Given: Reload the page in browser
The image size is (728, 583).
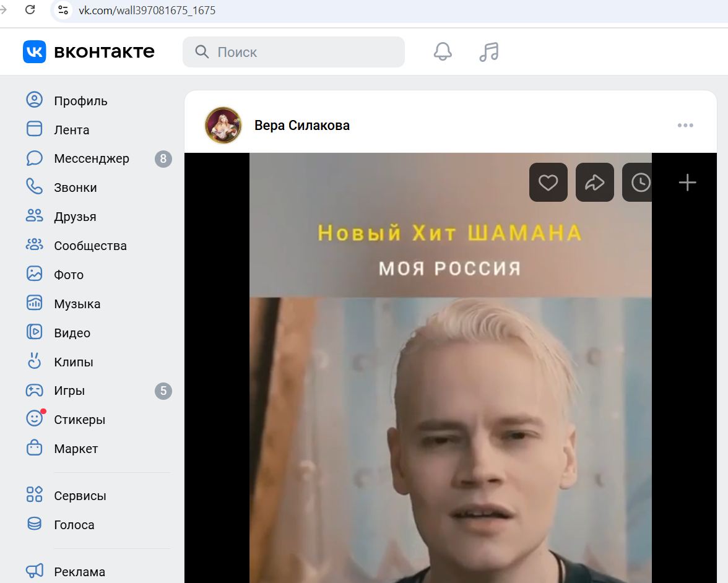Looking at the screenshot, I should pos(30,10).
